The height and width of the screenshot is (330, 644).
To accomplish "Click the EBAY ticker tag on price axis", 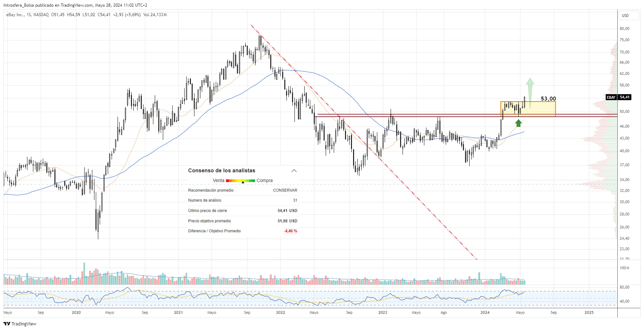I will 611,97.
